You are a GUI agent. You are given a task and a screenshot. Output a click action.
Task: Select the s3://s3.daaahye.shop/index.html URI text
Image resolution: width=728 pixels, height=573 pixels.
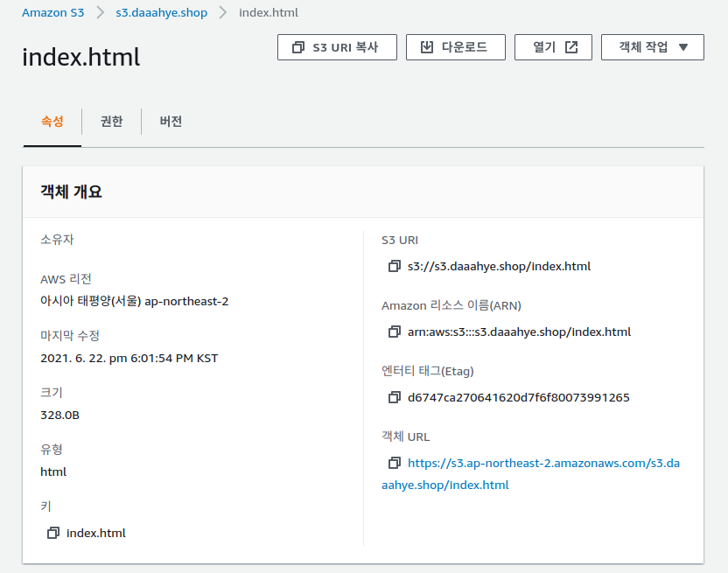499,267
